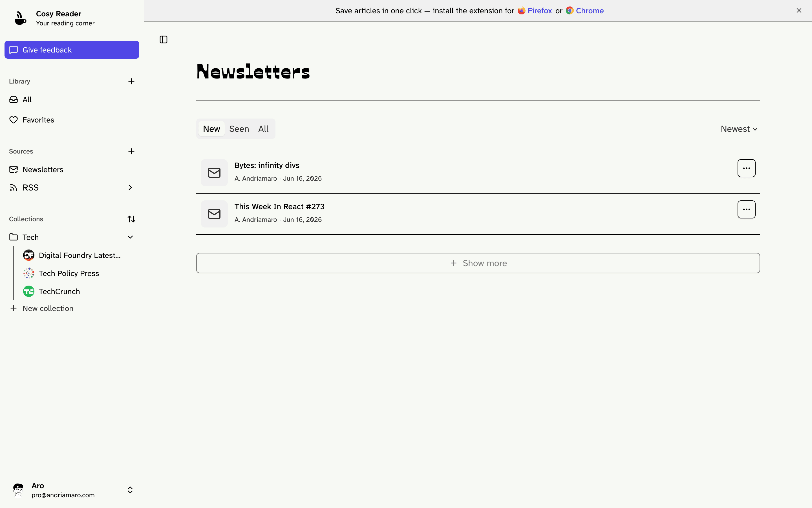Open Favorites in the Library
The image size is (812, 508).
(x=72, y=120)
